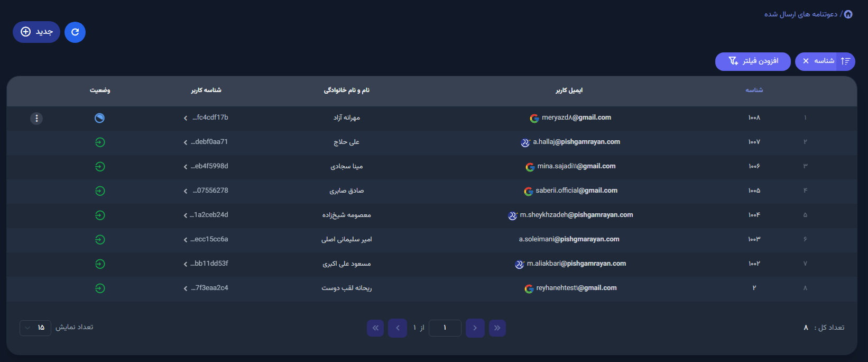
Task: Expand user ID ...fc4cdf17b chevron
Action: pos(186,118)
